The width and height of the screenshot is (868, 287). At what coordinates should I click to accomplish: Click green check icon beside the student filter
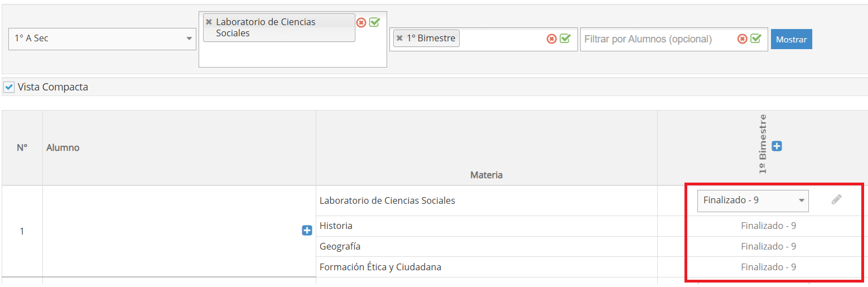click(756, 39)
